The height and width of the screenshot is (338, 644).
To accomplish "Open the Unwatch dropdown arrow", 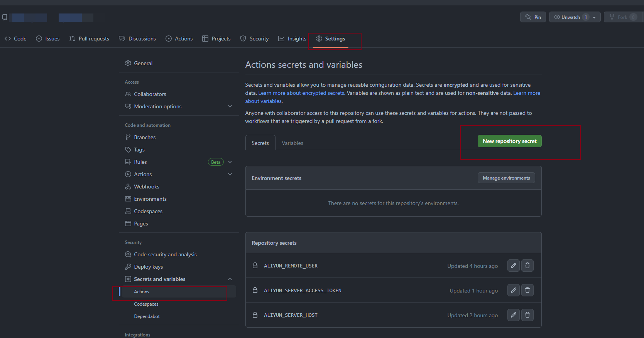I will (x=594, y=17).
